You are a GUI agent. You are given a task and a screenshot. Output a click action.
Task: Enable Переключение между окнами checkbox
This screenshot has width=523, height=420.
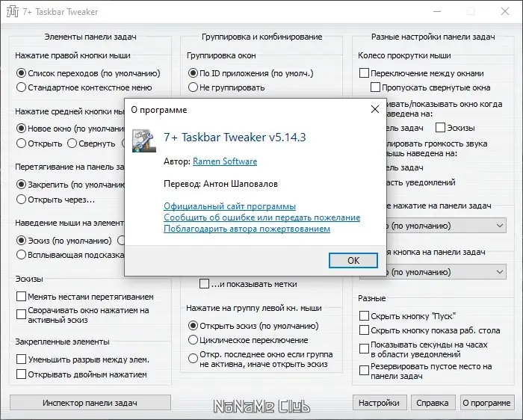[364, 73]
